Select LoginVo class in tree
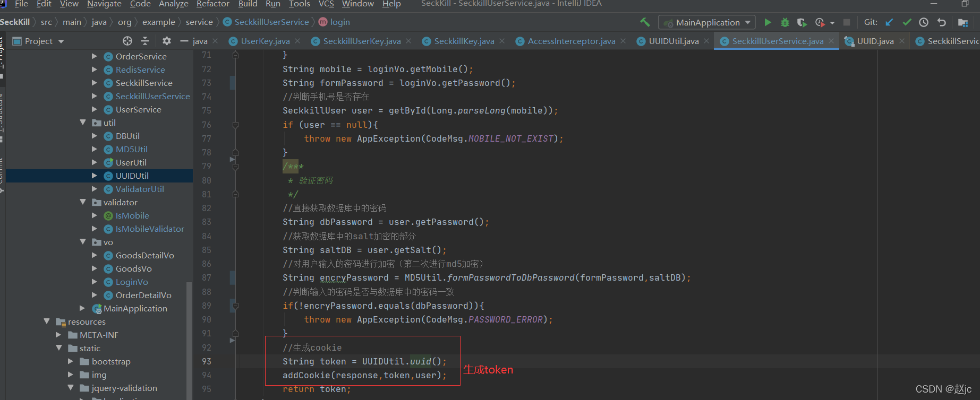The image size is (980, 400). [132, 282]
